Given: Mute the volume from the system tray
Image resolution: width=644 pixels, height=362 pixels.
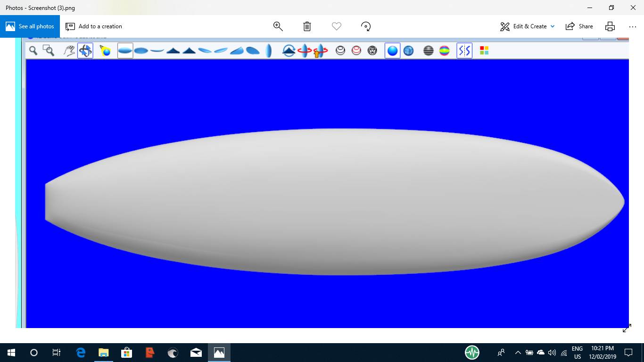Looking at the screenshot, I should 552,352.
